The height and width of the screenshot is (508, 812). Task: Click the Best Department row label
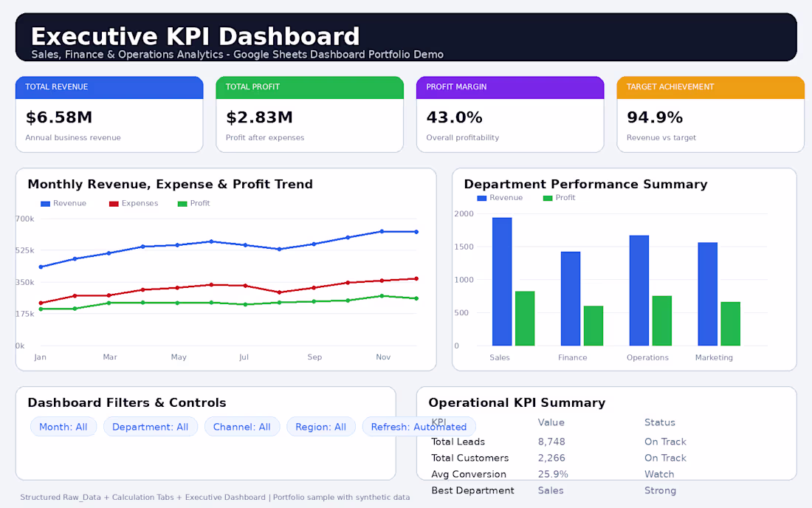(472, 490)
